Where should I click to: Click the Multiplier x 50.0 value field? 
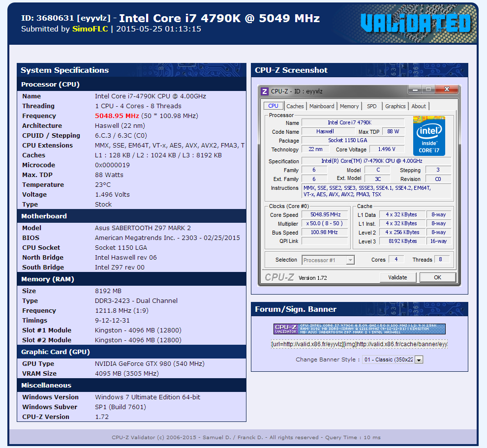tap(325, 224)
